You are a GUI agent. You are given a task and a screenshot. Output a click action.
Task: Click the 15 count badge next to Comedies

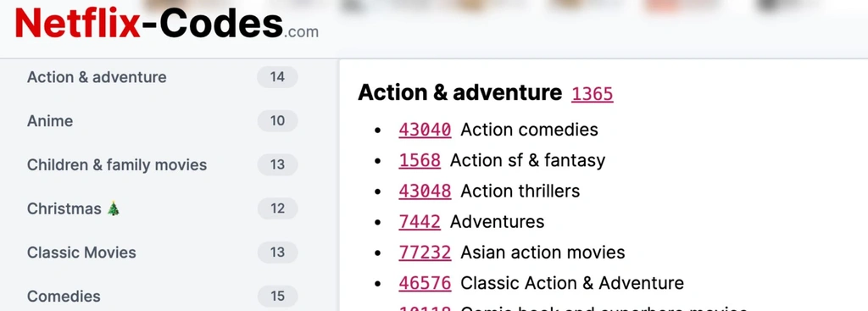pos(277,296)
